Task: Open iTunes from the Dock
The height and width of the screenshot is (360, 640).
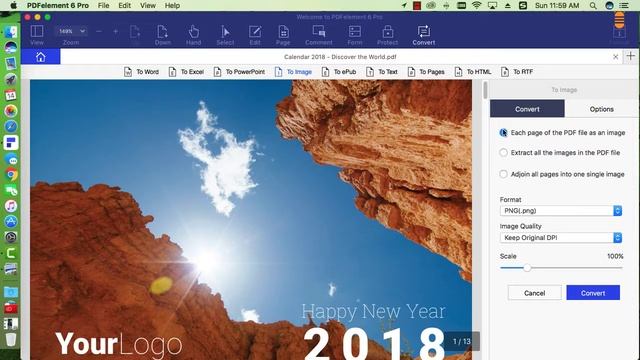Action: 11,206
